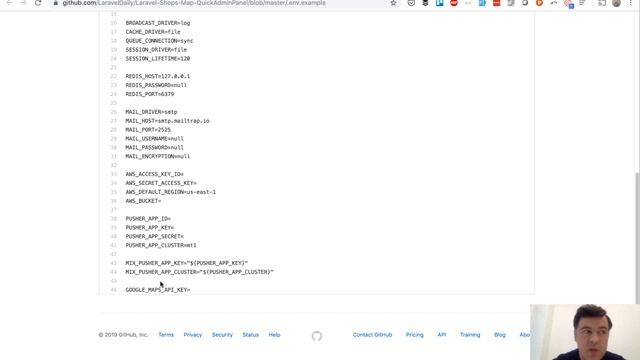
Task: Click the GitHub Octocat footer logo
Action: [x=317, y=336]
